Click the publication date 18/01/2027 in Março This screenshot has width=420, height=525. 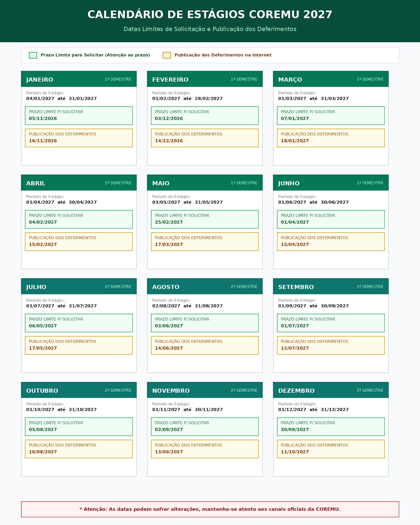pyautogui.click(x=295, y=141)
